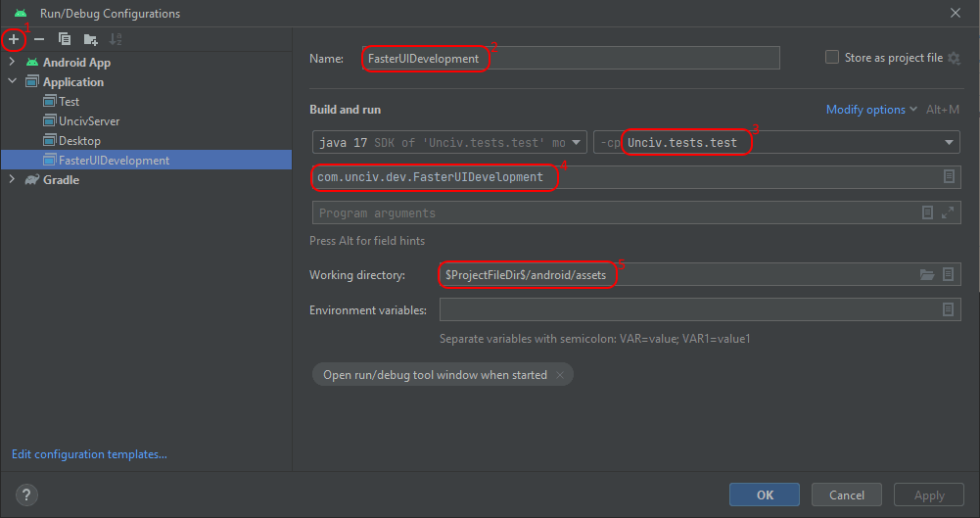980x518 pixels.
Task: Expand the Android App tree node
Action: point(12,63)
